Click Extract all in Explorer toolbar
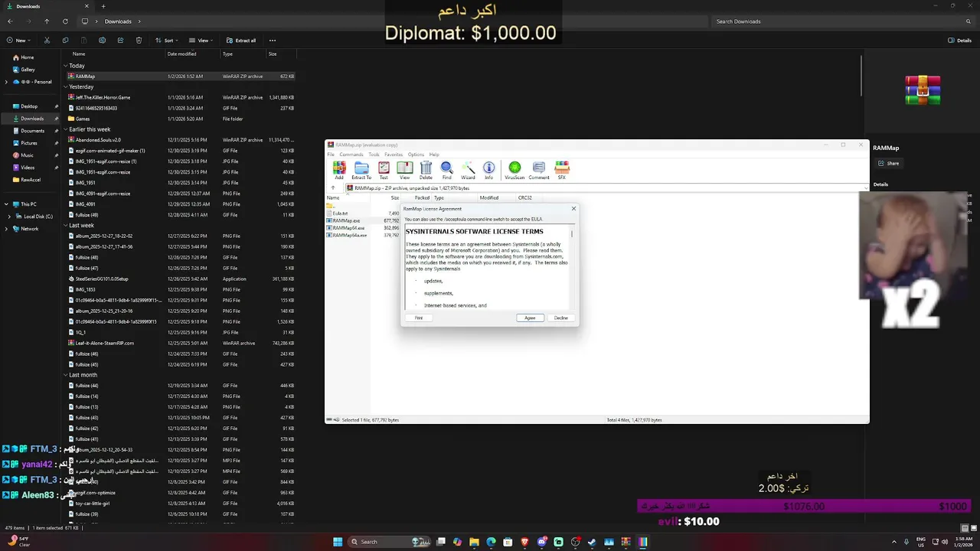 (x=241, y=41)
